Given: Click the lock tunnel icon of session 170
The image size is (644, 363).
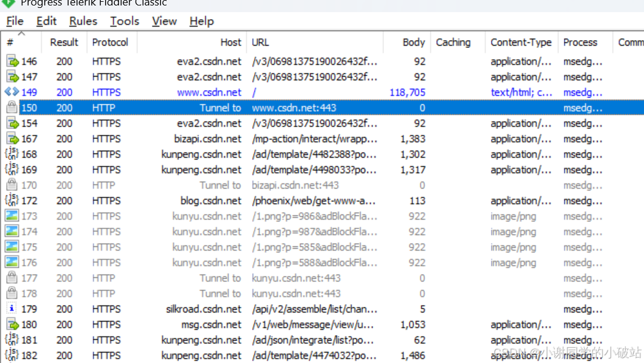Looking at the screenshot, I should 12,185.
